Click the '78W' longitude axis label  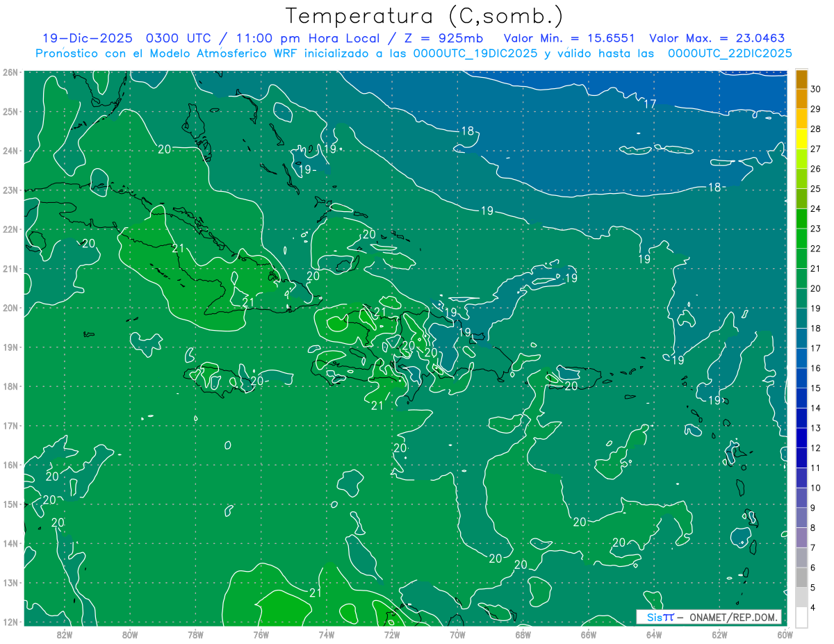[x=195, y=634]
